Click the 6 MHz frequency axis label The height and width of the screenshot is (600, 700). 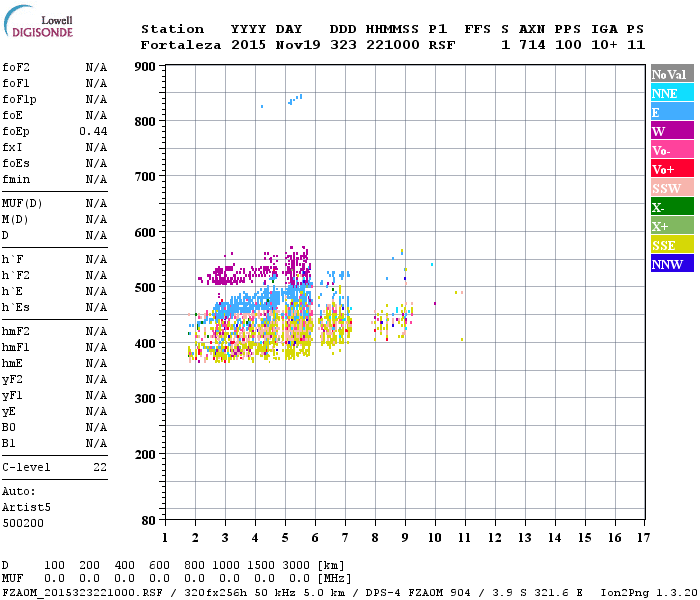point(315,538)
